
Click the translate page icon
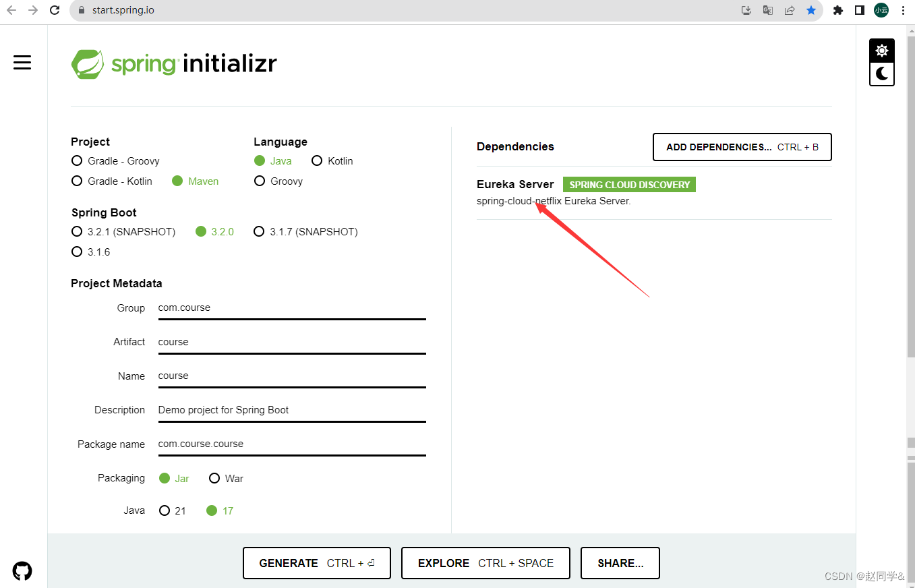point(768,10)
